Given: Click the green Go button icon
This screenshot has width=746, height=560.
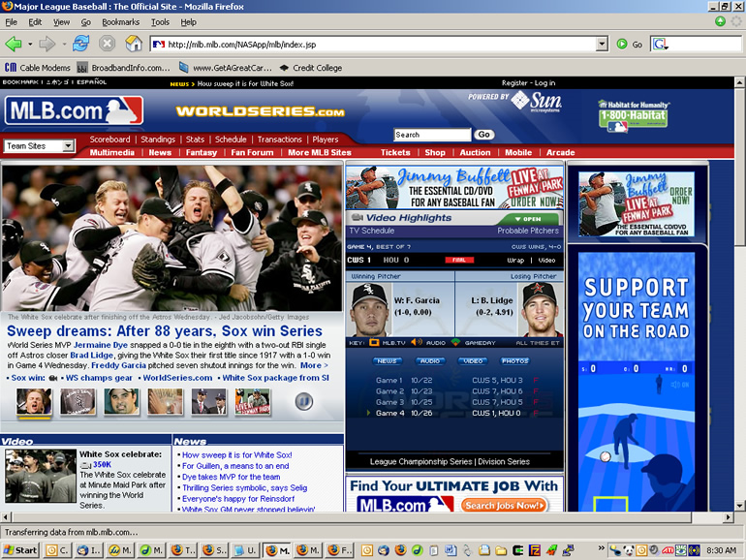Looking at the screenshot, I should coord(622,45).
